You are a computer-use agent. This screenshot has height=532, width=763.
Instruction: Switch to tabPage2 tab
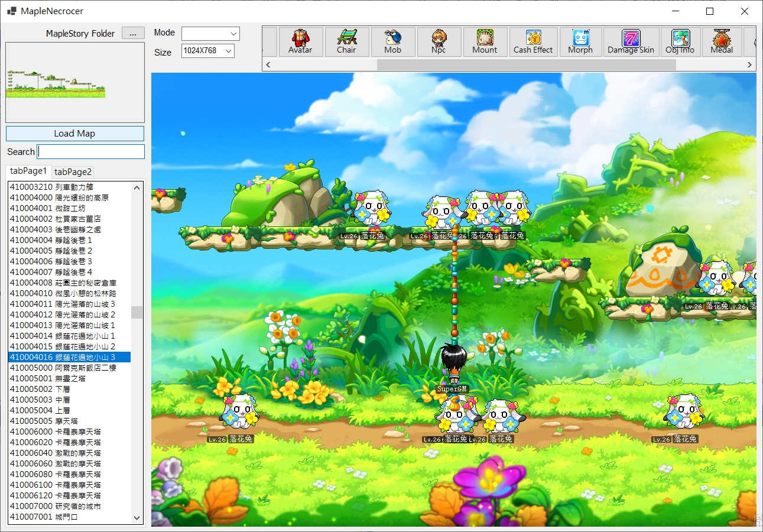[73, 172]
